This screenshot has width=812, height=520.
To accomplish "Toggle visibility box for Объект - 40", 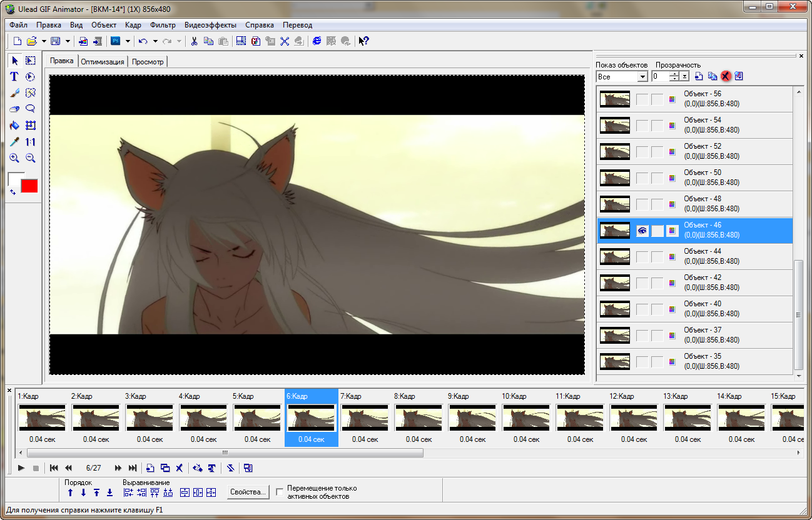I will (x=642, y=309).
